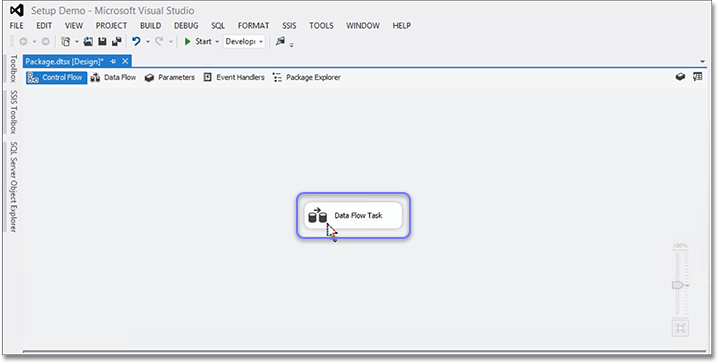Click the New Project toolbar icon
Screen dimensions: 718x363
pyautogui.click(x=65, y=42)
